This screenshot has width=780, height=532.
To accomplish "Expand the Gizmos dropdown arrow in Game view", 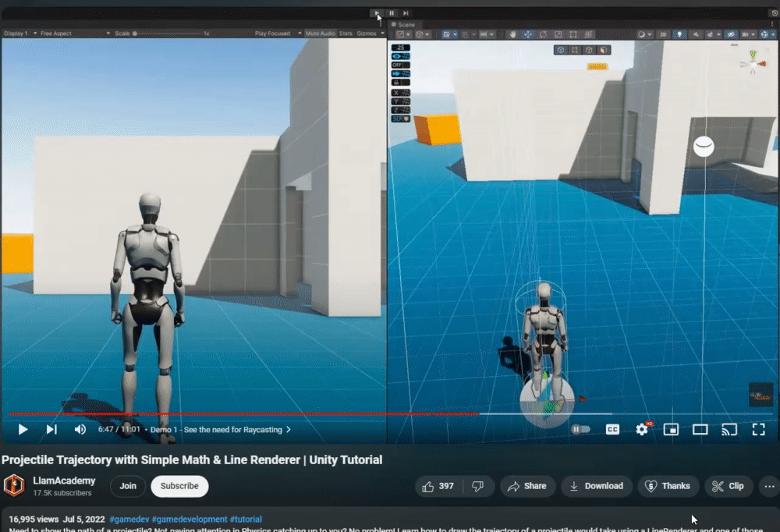I will [x=382, y=34].
